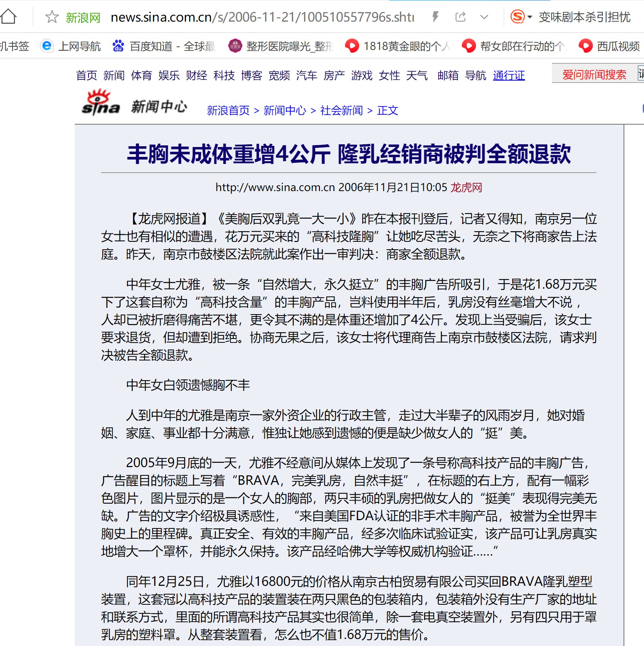Open the 房产 navigation item
The width and height of the screenshot is (644, 646).
pyautogui.click(x=334, y=75)
